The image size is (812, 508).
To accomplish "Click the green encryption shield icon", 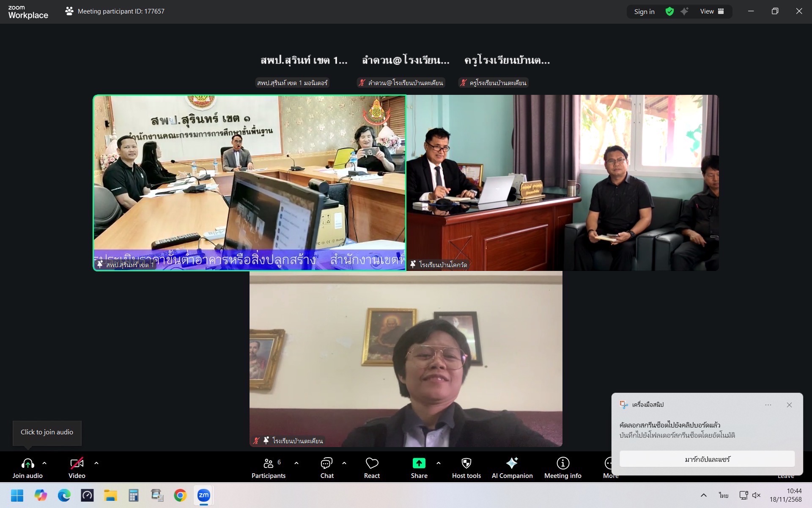I will point(669,11).
